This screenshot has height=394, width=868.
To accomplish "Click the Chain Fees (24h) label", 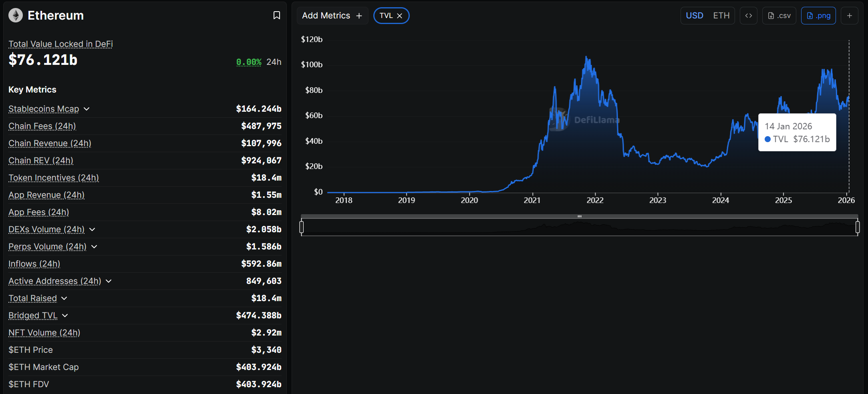I will (42, 126).
